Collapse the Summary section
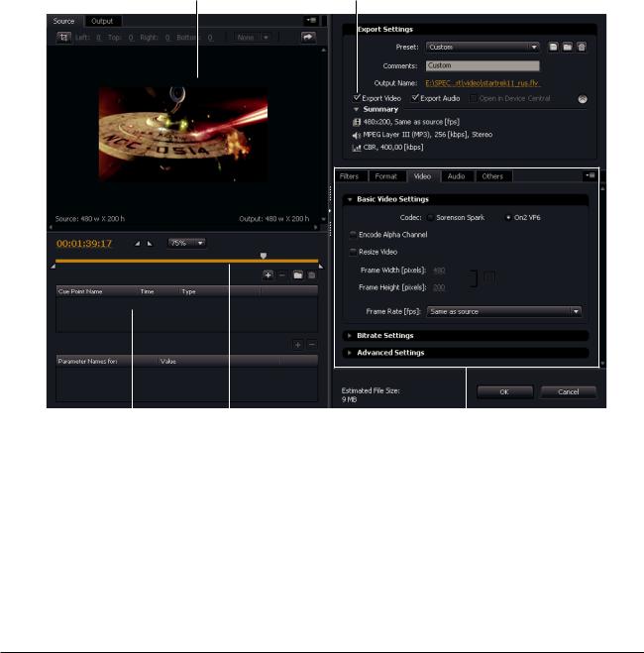This screenshot has width=644, height=653. [356, 110]
